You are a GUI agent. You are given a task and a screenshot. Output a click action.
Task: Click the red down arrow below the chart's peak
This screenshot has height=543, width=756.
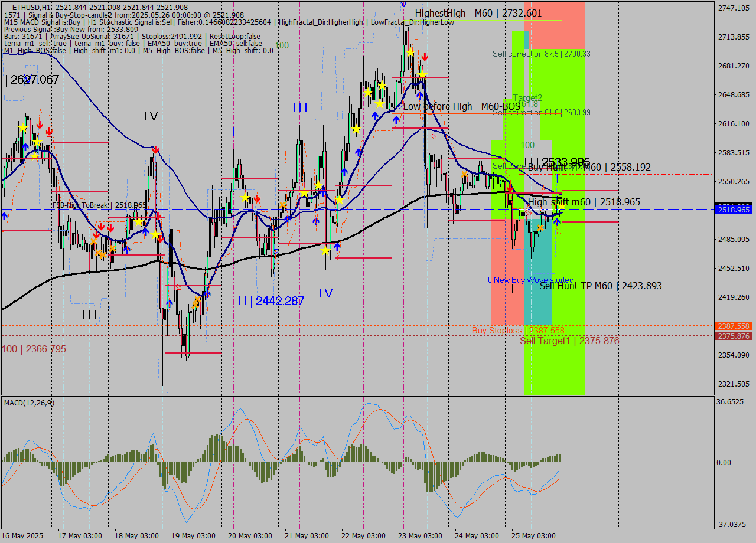[x=425, y=57]
